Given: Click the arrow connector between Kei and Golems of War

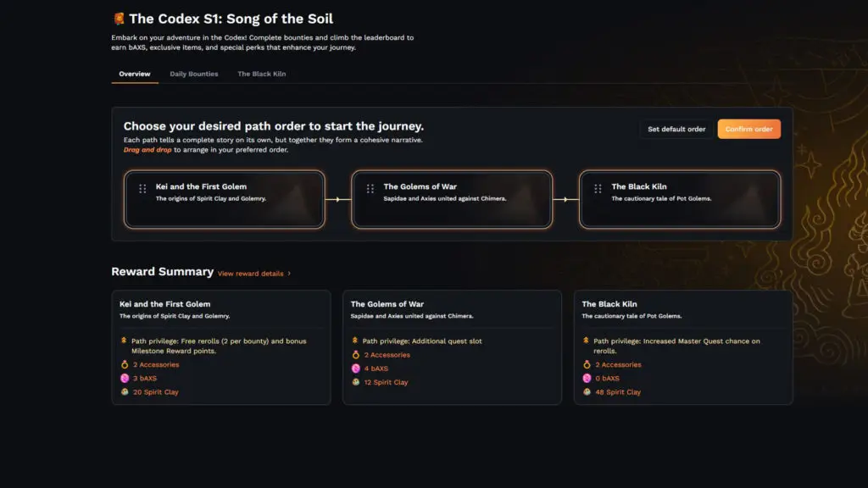Looking at the screenshot, I should (x=338, y=200).
